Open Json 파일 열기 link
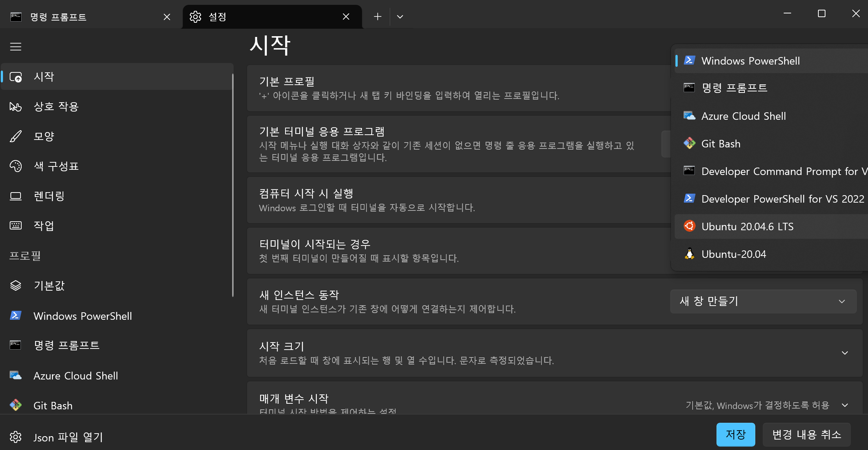The image size is (868, 450). 68,437
